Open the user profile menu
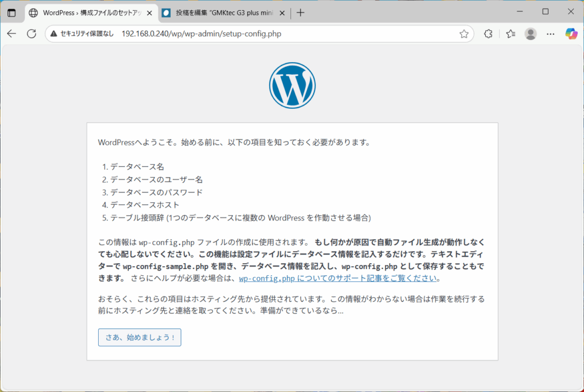Viewport: 584px width, 392px height. [x=530, y=34]
